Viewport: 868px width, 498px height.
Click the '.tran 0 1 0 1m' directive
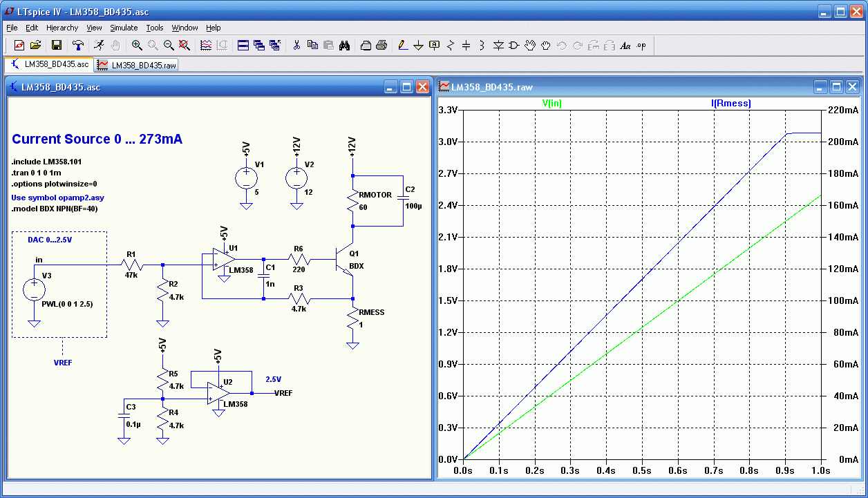click(38, 173)
